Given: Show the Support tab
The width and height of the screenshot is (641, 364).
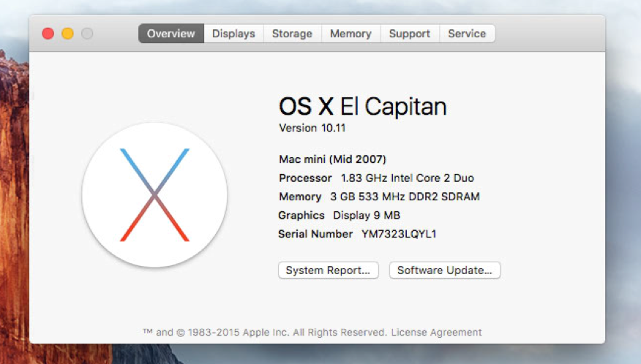Looking at the screenshot, I should click(410, 34).
